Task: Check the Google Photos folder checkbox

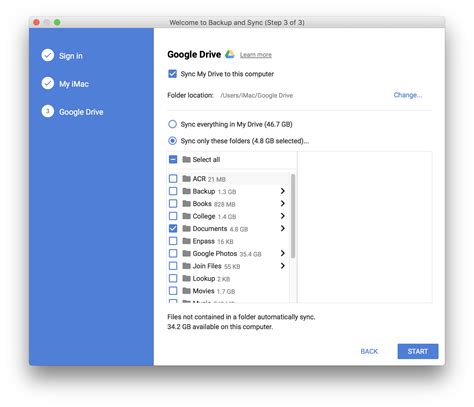Action: pyautogui.click(x=173, y=253)
